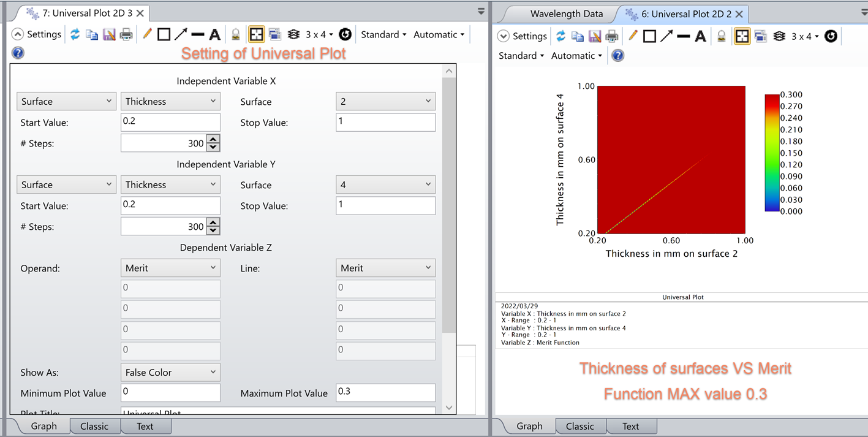Expand Settings in Universal Plot 2D 2 window
868x437 pixels.
[x=504, y=36]
